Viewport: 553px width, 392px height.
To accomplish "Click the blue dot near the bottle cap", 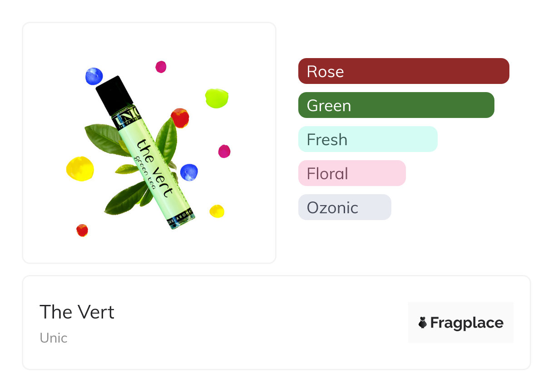I will coord(94,76).
